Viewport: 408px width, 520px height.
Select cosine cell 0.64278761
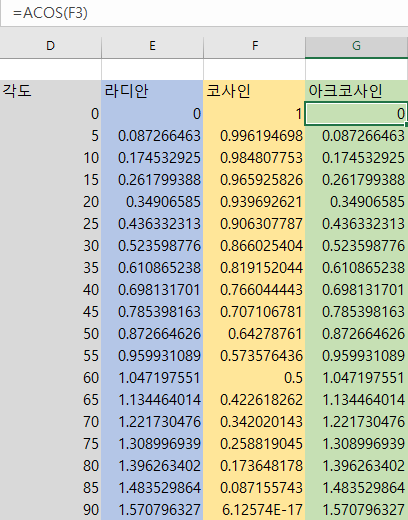[x=254, y=334]
